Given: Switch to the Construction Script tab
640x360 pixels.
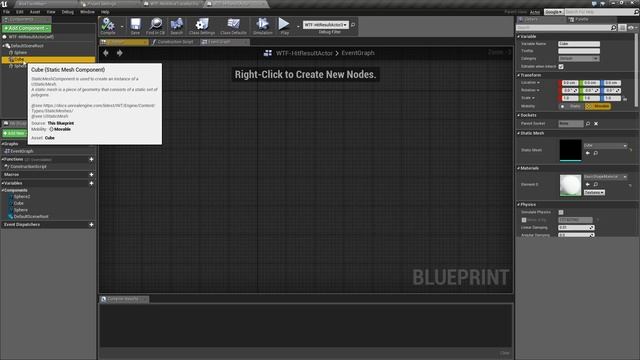Looking at the screenshot, I should (175, 42).
